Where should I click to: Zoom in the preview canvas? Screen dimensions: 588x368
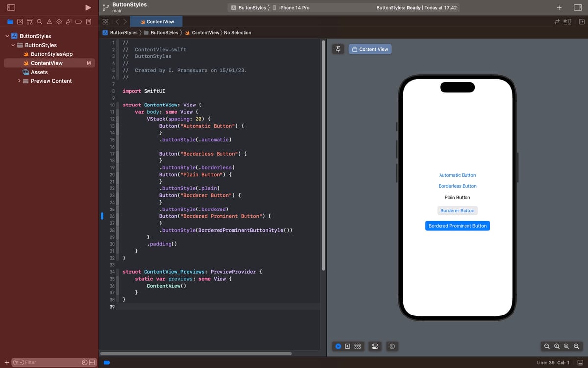pyautogui.click(x=576, y=346)
